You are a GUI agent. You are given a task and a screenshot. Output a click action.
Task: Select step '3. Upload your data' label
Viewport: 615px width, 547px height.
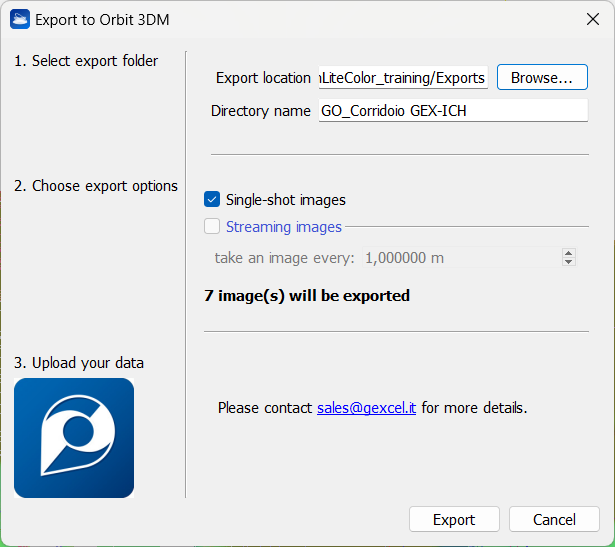[79, 362]
